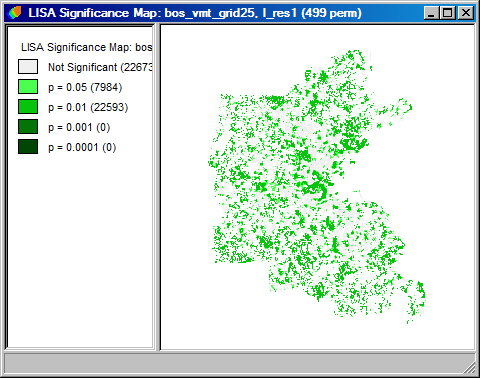Click the p = 0.001 dark green swatch
Screen dimensions: 480x378
(x=28, y=126)
